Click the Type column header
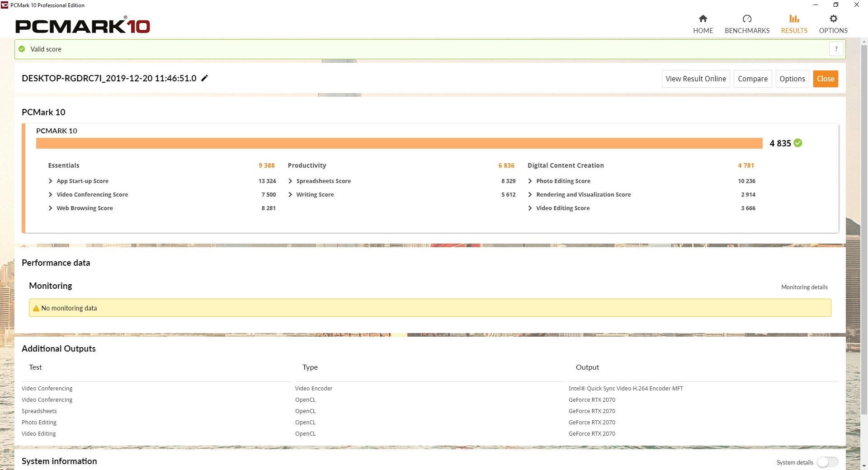868x470 pixels. pyautogui.click(x=310, y=367)
